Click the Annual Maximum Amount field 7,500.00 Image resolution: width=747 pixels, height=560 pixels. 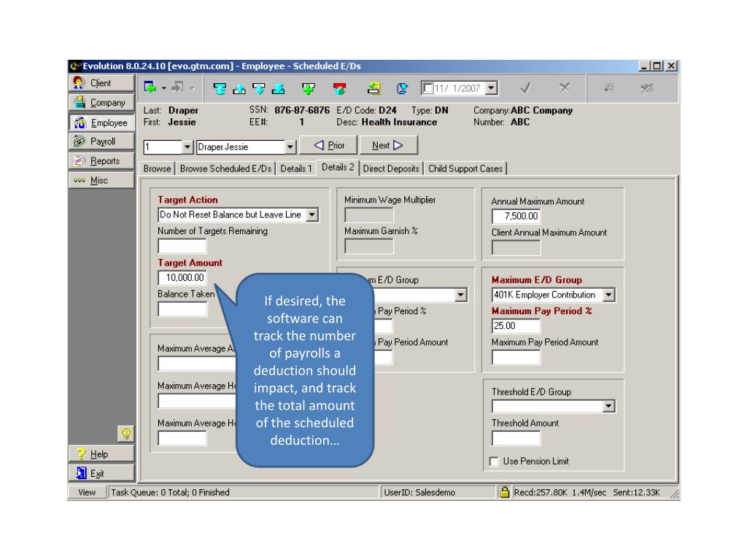coord(516,216)
